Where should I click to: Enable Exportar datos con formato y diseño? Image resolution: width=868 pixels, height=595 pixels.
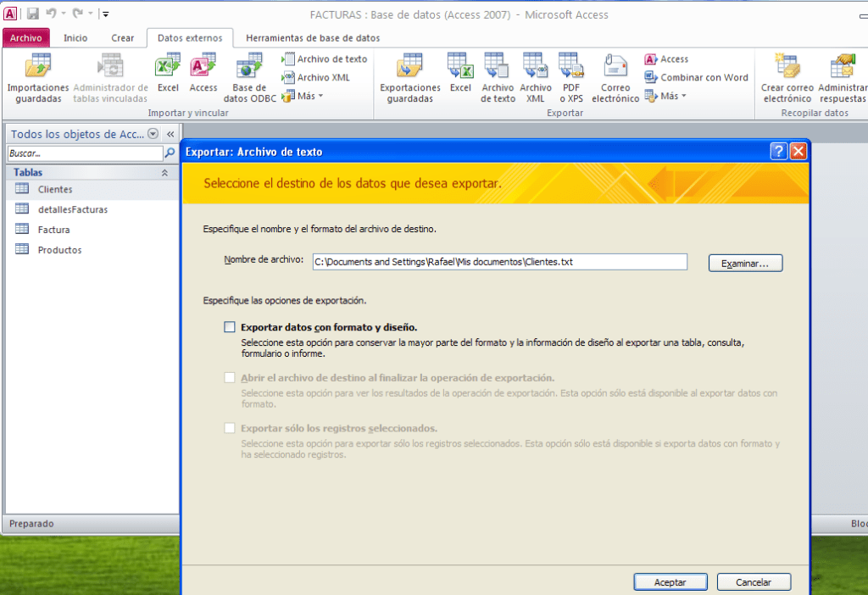[x=230, y=327]
